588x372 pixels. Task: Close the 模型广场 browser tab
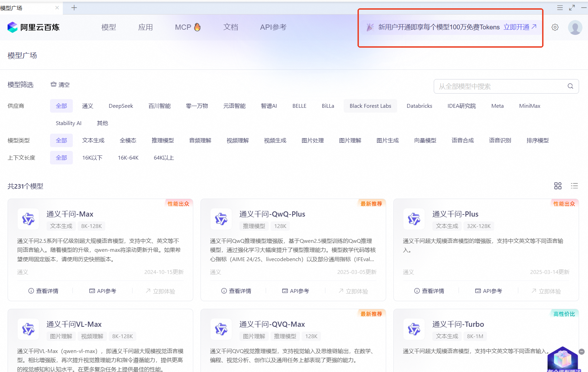coord(57,8)
